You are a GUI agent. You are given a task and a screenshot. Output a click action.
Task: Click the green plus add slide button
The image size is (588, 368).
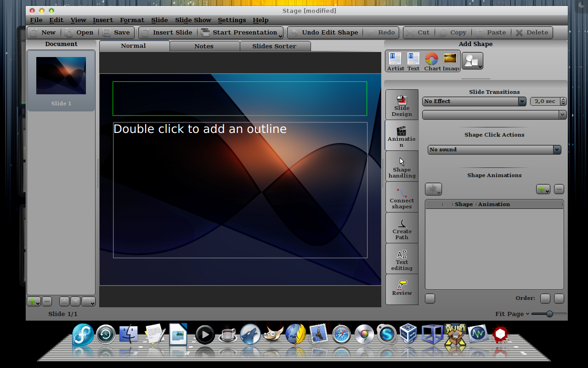(33, 302)
